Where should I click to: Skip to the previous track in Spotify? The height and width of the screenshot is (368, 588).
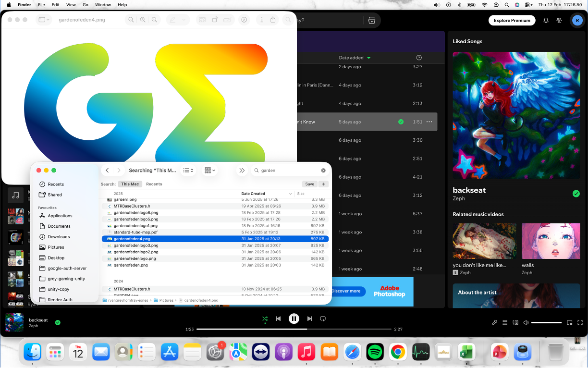[278, 319]
